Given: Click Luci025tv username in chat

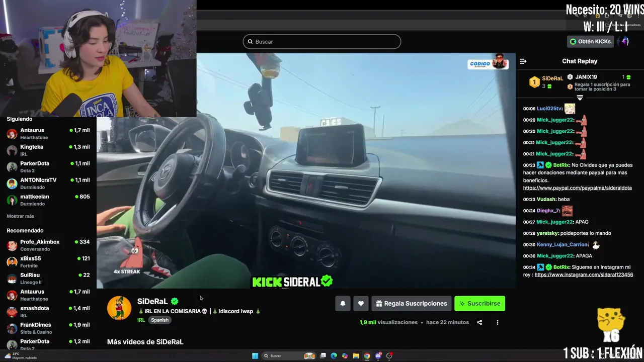Looking at the screenshot, I should pyautogui.click(x=549, y=109).
